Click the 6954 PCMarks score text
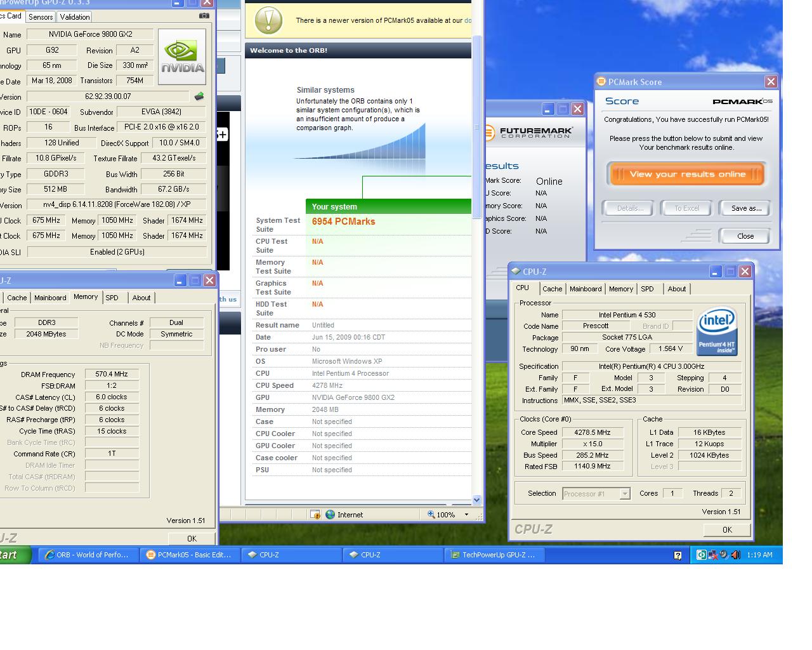Viewport: 812px width, 650px height. [343, 222]
